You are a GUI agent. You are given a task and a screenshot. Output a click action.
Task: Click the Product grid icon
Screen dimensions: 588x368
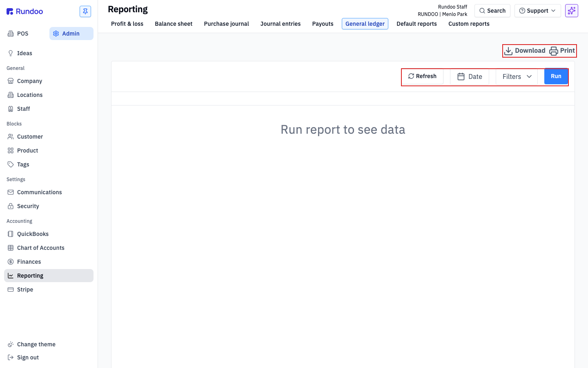point(11,150)
